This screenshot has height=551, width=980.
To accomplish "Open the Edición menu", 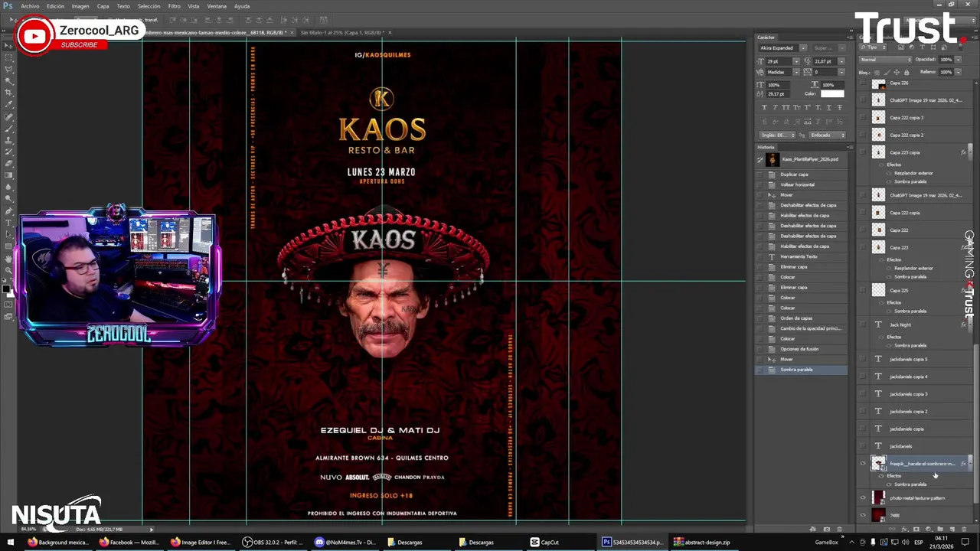I will pos(55,6).
